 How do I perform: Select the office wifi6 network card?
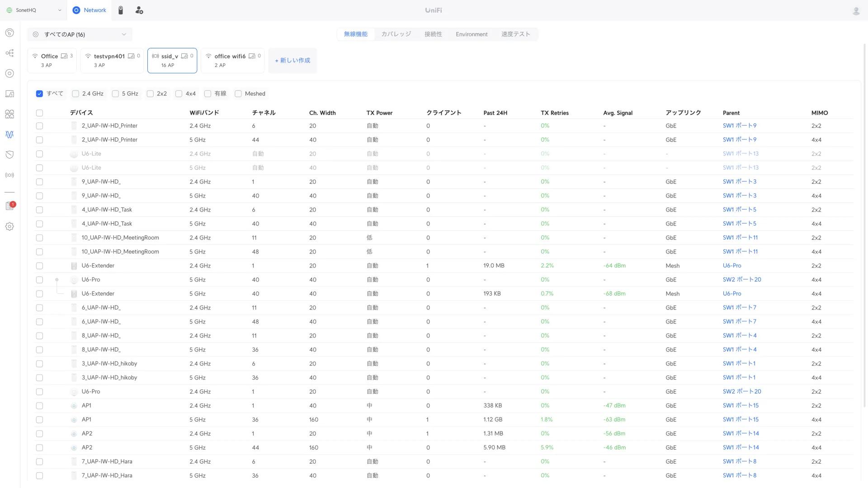(x=233, y=61)
